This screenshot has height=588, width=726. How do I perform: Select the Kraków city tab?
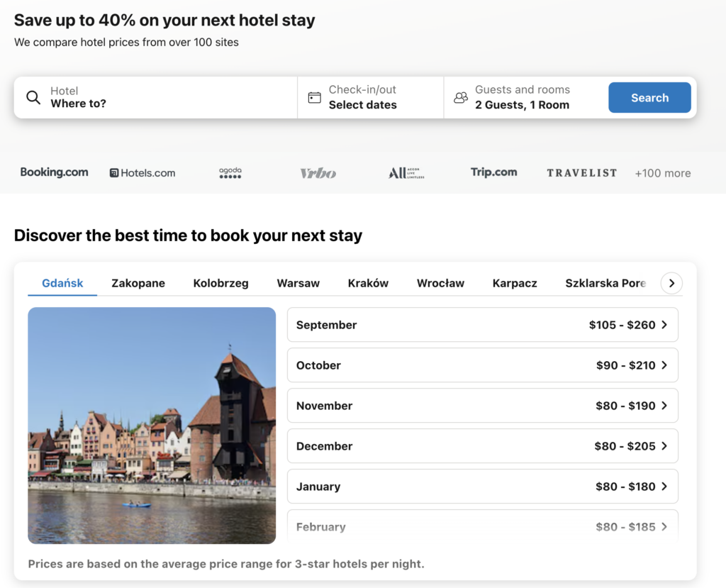click(368, 283)
